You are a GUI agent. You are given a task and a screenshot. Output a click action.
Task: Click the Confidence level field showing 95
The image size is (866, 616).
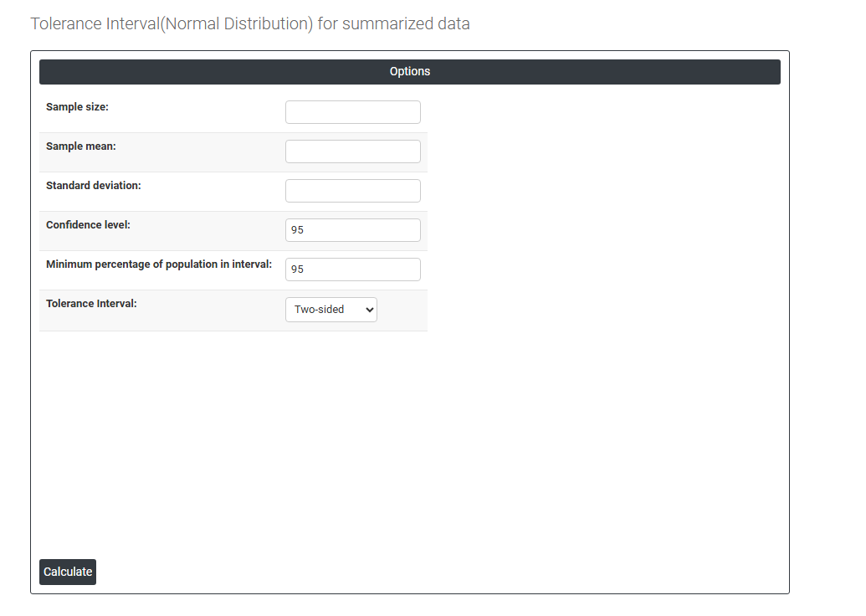click(x=352, y=230)
